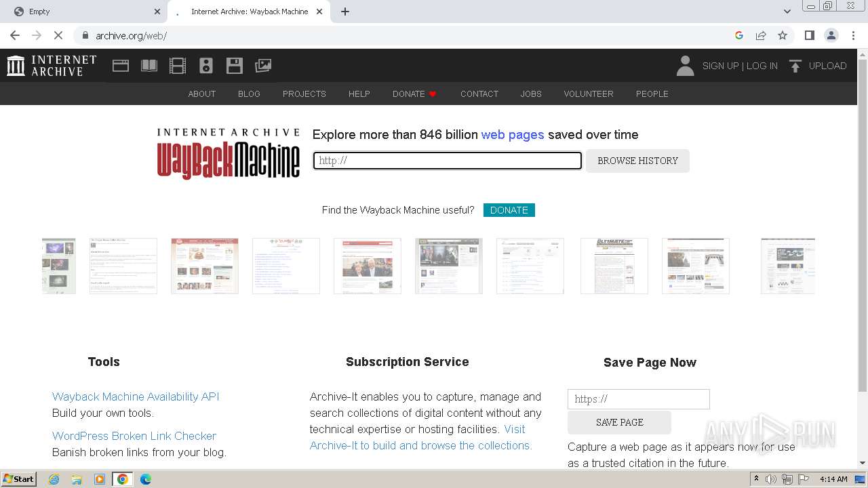Open the fourth Yahoo-style directory thumbnail
This screenshot has height=488, width=868.
(x=286, y=266)
